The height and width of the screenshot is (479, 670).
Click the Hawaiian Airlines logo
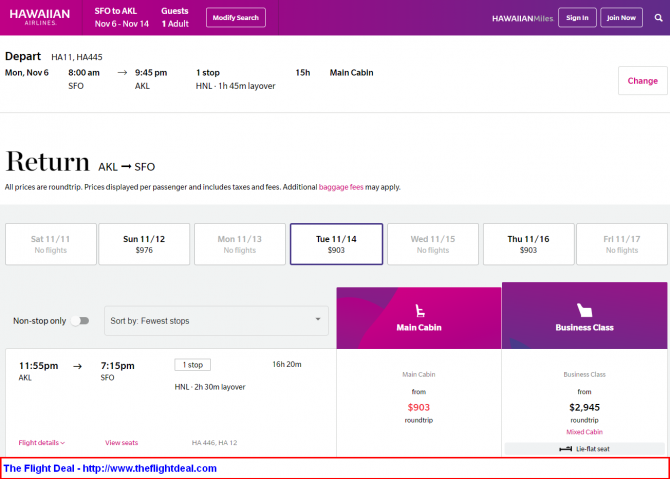40,17
